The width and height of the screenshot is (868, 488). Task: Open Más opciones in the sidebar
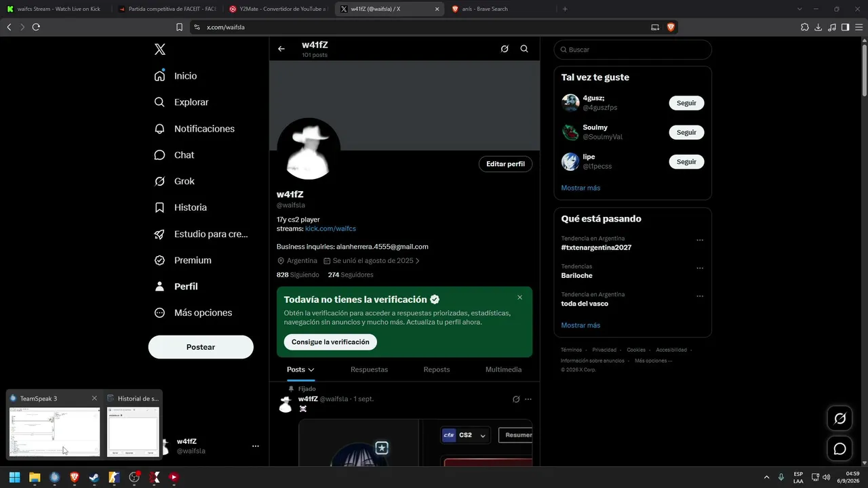(x=193, y=313)
